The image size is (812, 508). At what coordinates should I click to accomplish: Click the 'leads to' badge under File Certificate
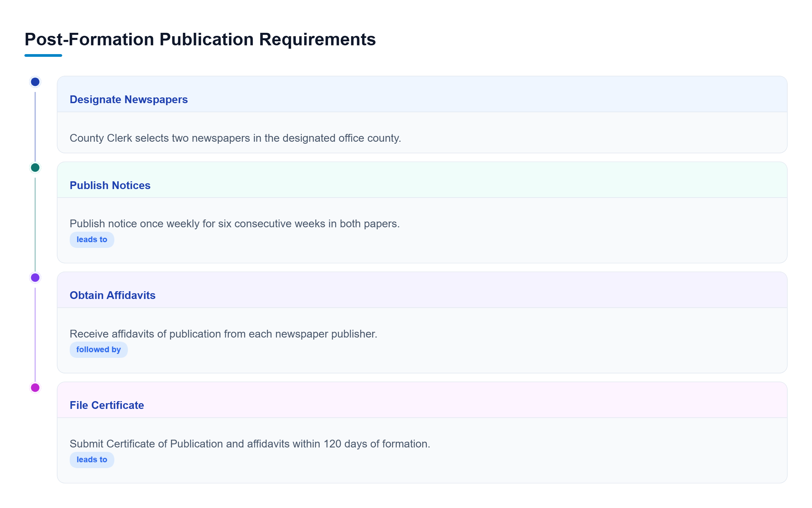point(92,460)
